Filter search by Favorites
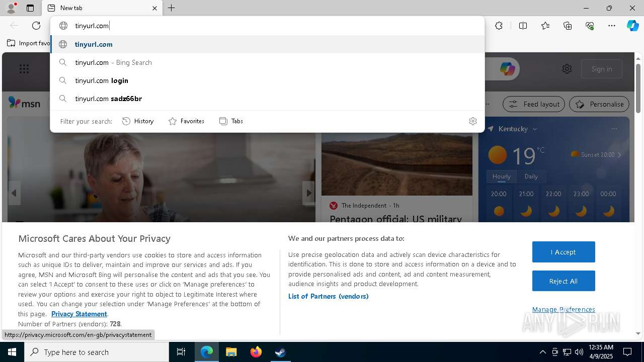644x362 pixels. pos(186,121)
